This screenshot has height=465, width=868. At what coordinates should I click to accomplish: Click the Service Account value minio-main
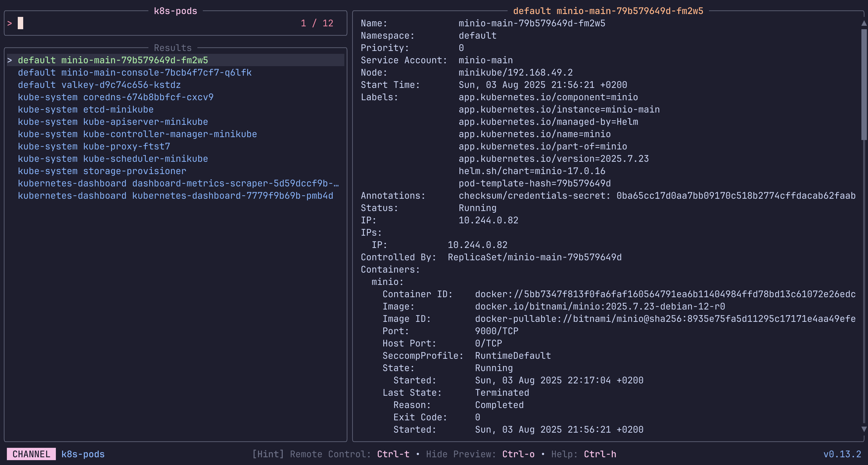486,60
